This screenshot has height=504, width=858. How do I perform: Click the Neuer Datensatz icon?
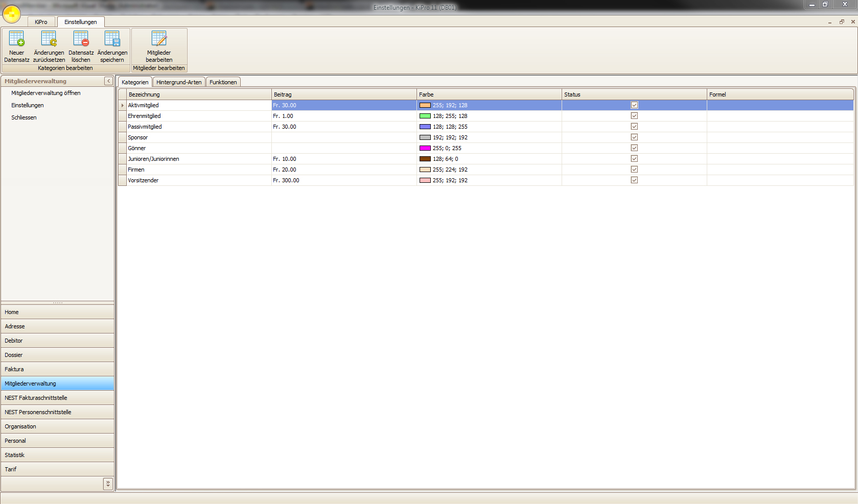point(16,39)
